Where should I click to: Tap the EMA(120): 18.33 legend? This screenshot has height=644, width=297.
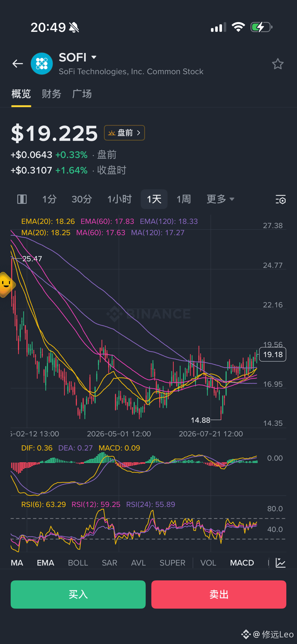point(169,221)
